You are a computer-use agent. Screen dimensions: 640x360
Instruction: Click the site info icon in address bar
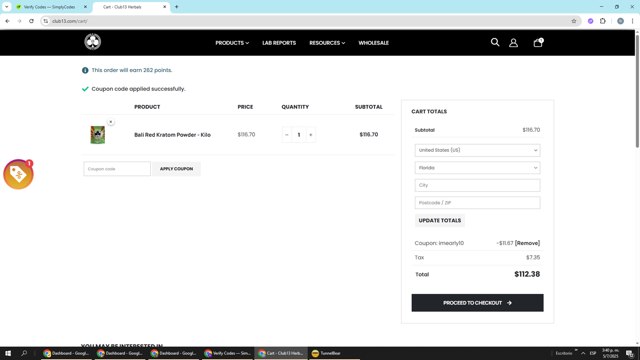click(46, 21)
